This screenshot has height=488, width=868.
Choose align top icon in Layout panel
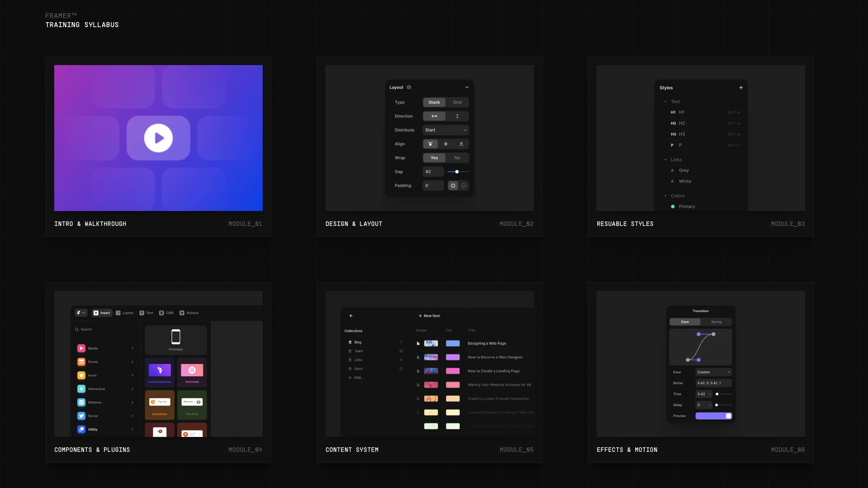(x=430, y=144)
